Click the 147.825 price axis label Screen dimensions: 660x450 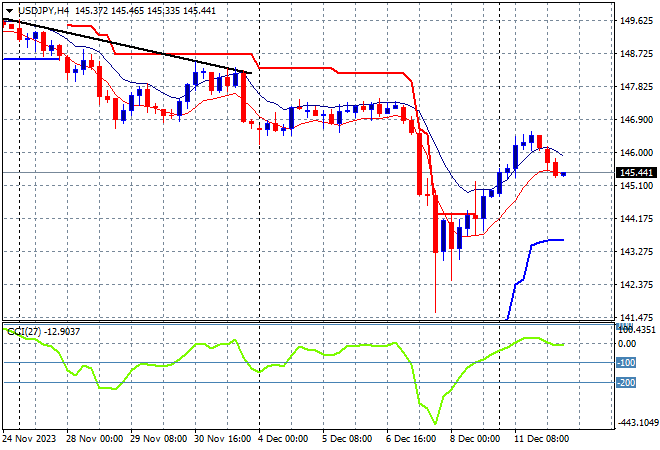(636, 87)
